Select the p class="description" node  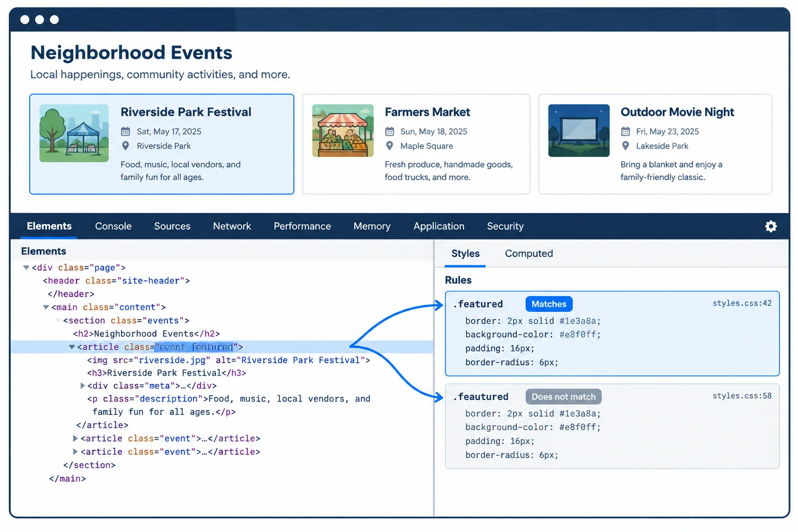pyautogui.click(x=229, y=405)
